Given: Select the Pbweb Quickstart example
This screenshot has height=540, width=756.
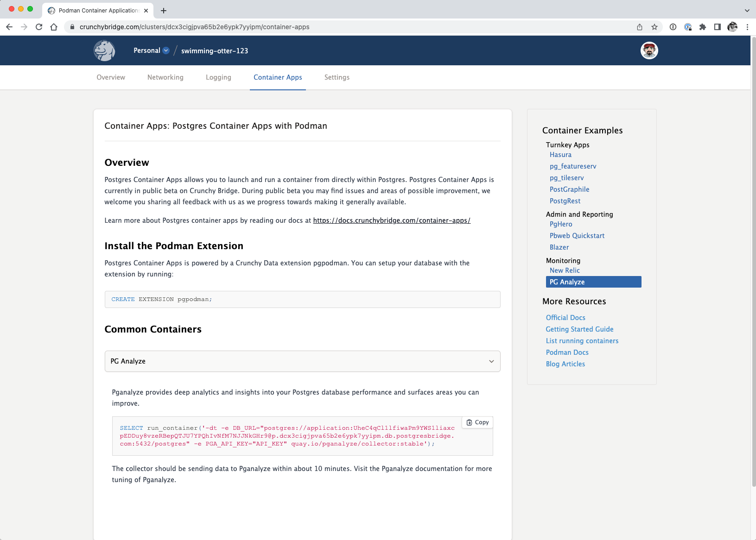Looking at the screenshot, I should (577, 236).
